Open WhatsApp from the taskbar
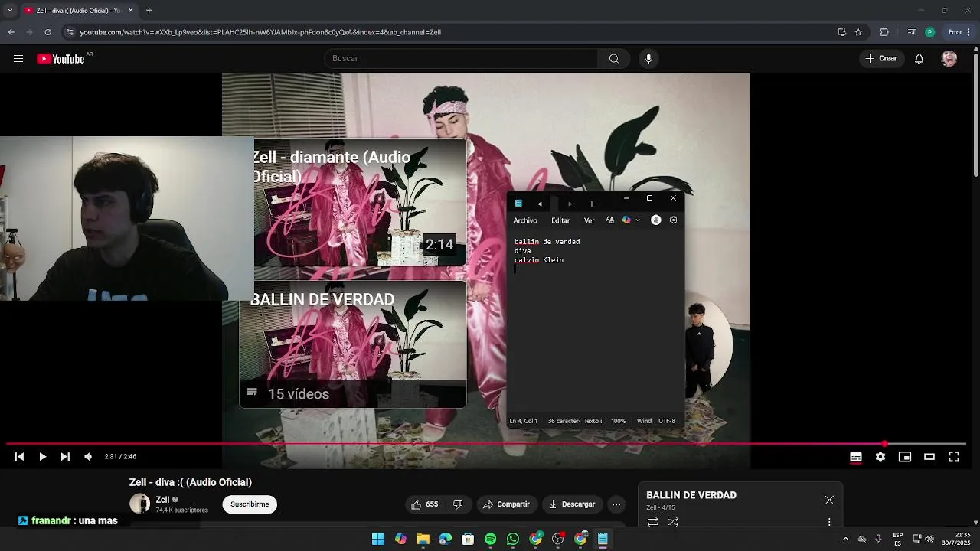Image resolution: width=980 pixels, height=551 pixels. point(513,540)
